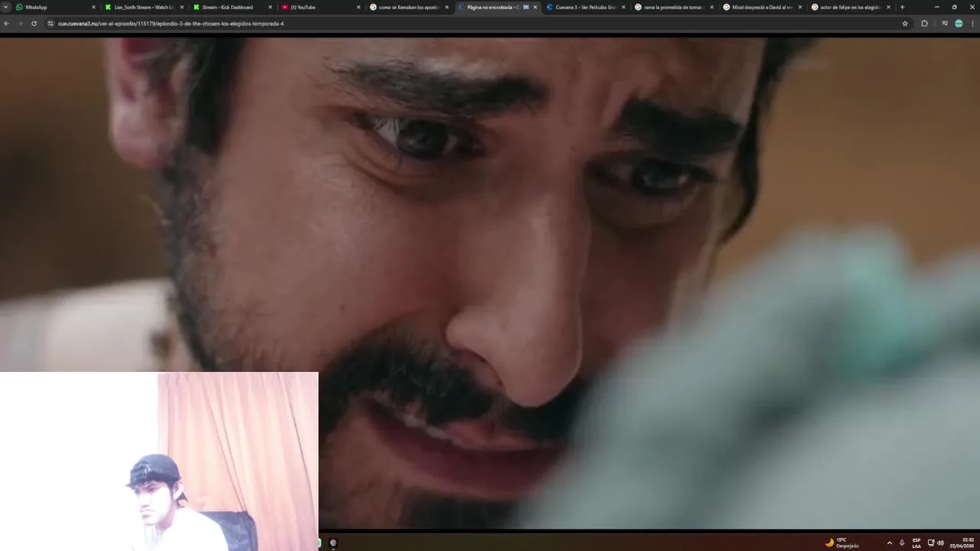Open the tab search dropdown arrow
The image size is (980, 551).
point(5,7)
